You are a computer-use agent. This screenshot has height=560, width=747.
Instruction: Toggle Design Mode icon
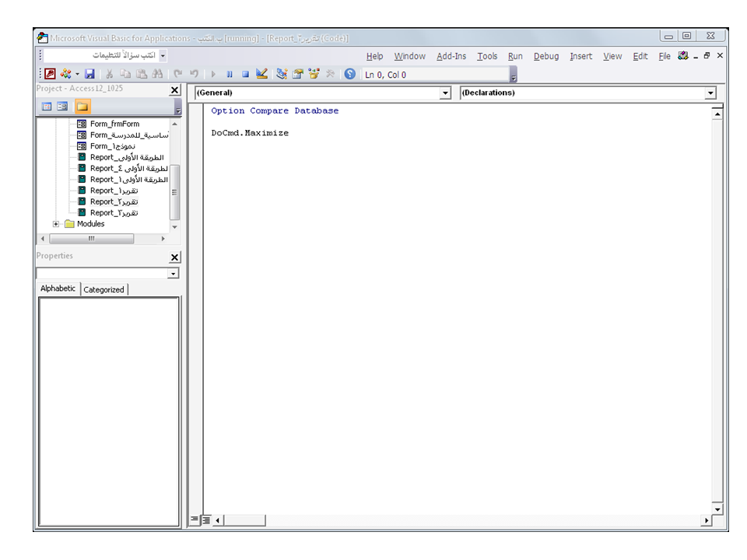click(261, 74)
